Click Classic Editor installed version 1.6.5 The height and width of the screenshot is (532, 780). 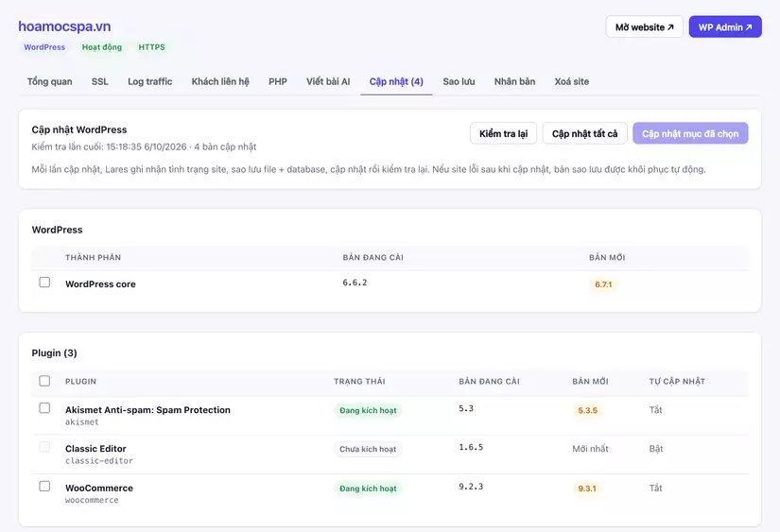click(471, 448)
